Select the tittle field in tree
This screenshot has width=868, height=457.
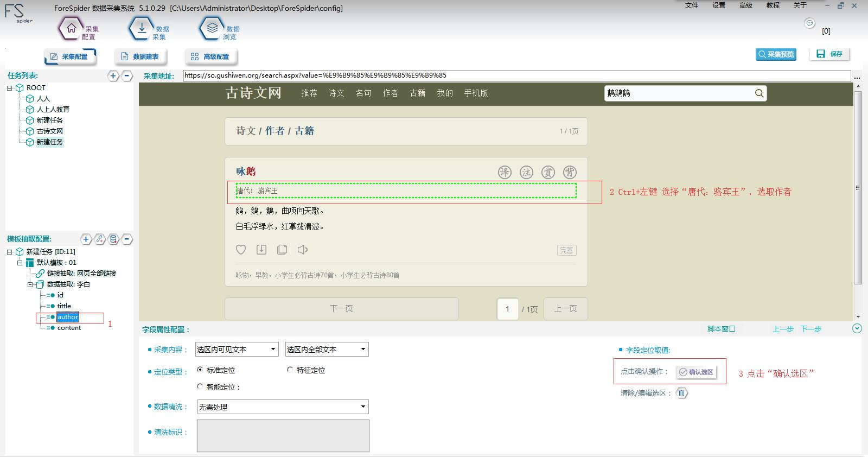click(x=64, y=306)
